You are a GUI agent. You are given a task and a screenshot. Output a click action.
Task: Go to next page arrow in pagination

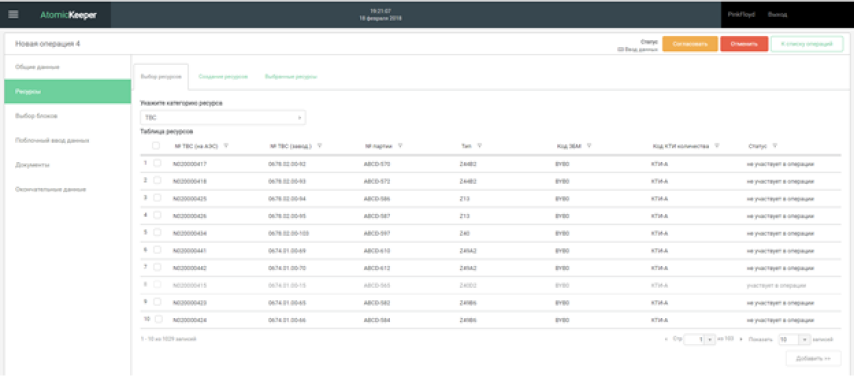740,339
